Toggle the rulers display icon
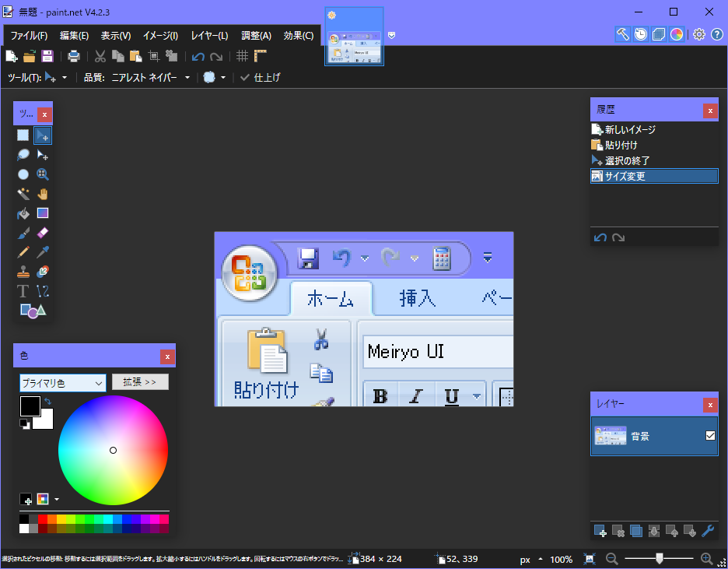Image resolution: width=728 pixels, height=569 pixels. point(260,56)
